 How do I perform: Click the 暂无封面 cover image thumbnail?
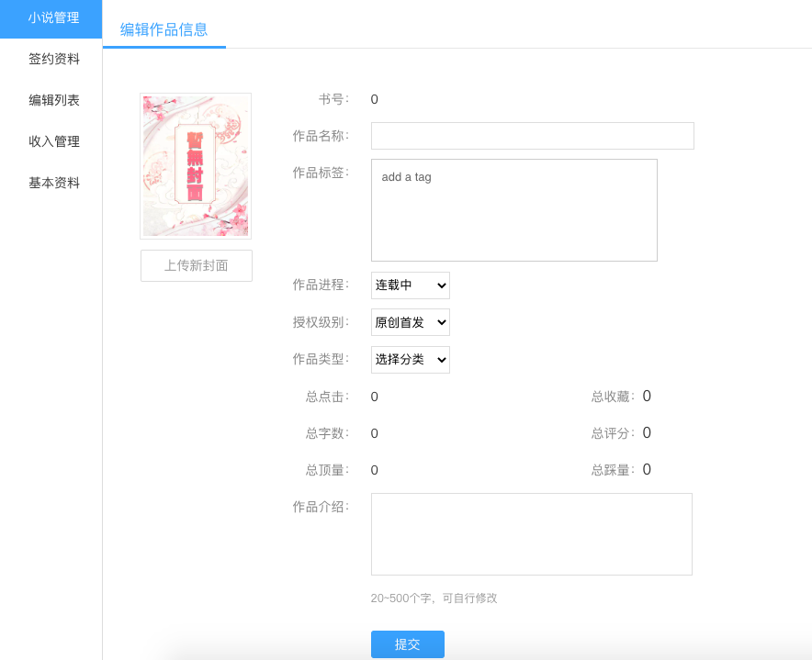pyautogui.click(x=196, y=166)
